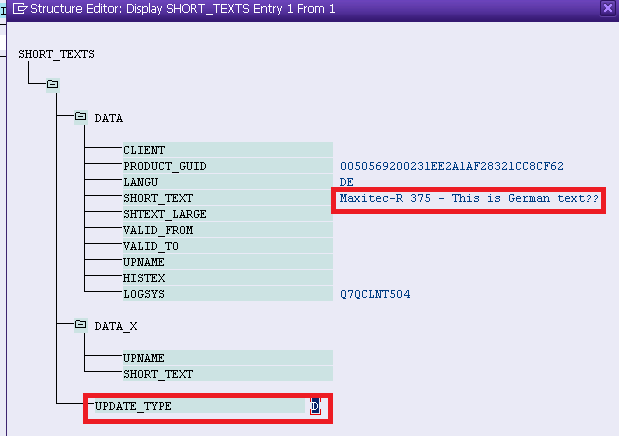Collapse the DATA folder node

tap(81, 116)
